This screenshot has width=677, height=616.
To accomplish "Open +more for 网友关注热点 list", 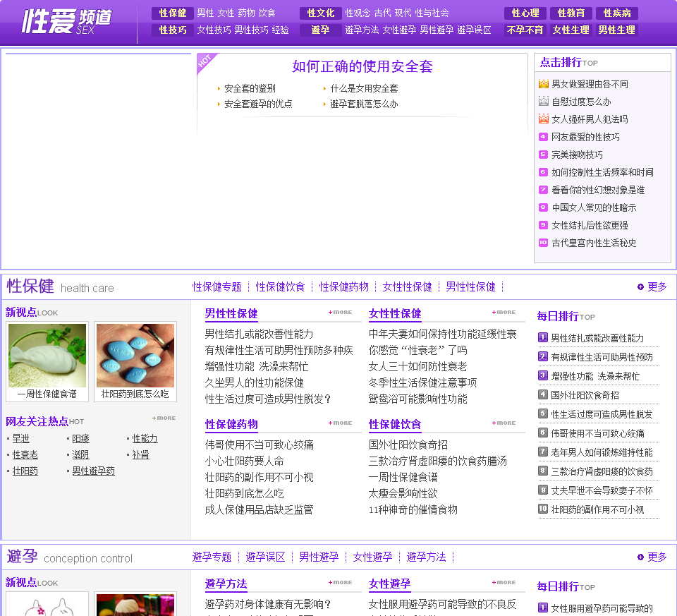I will (x=164, y=418).
